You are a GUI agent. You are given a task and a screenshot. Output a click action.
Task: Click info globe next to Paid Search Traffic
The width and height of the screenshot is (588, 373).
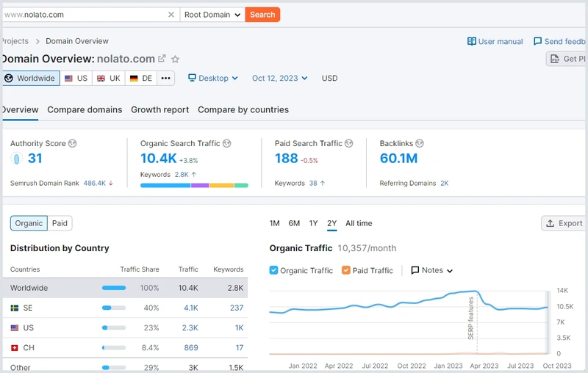(348, 143)
